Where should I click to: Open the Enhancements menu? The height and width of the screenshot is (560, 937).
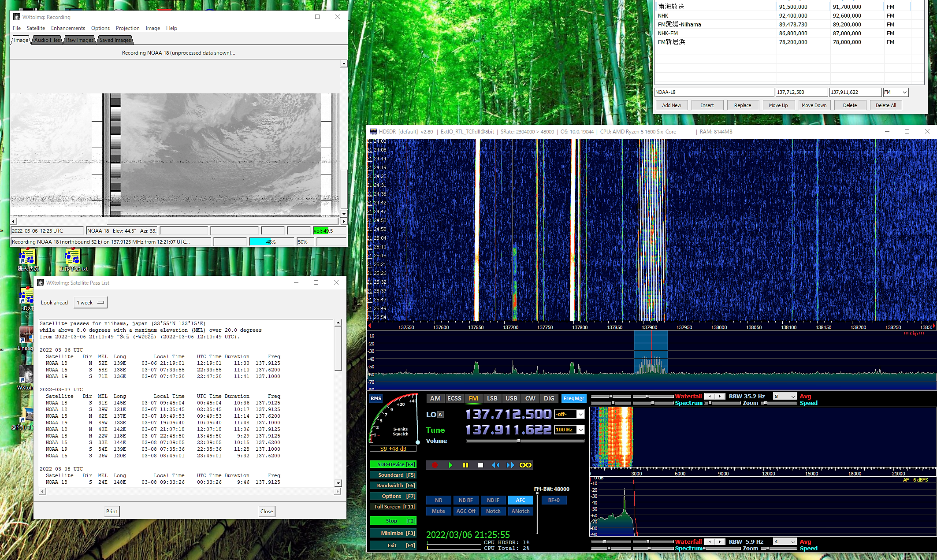pos(68,28)
